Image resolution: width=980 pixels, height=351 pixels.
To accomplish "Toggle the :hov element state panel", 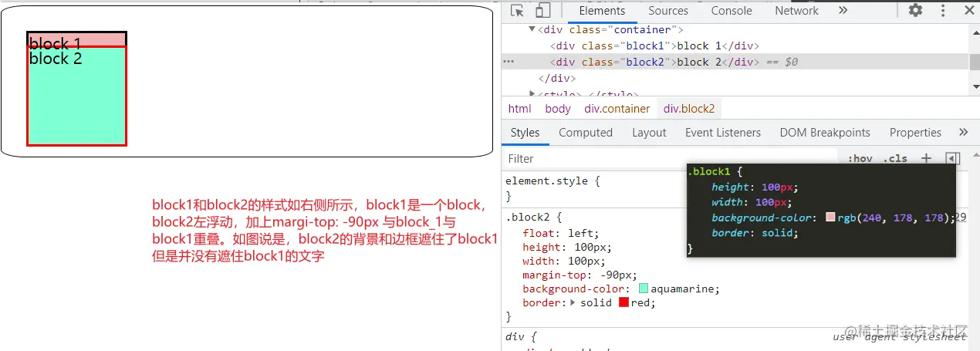I will [x=860, y=158].
